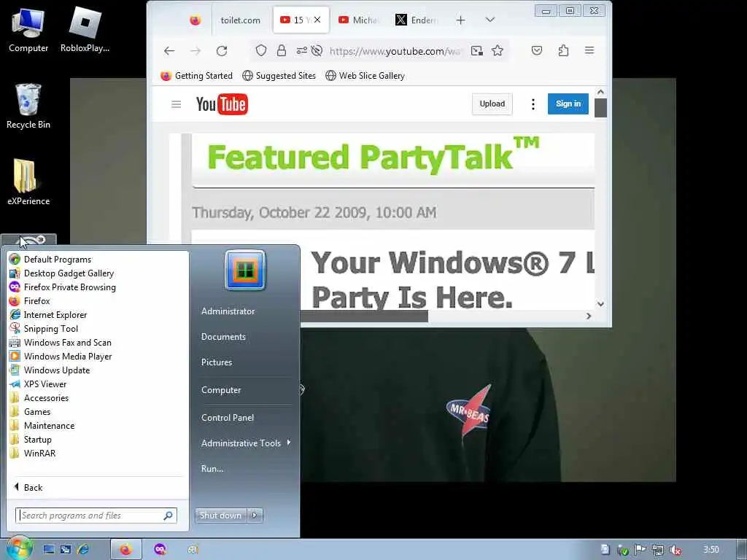The width and height of the screenshot is (747, 560).
Task: Click the network tray icon
Action: coord(658,550)
